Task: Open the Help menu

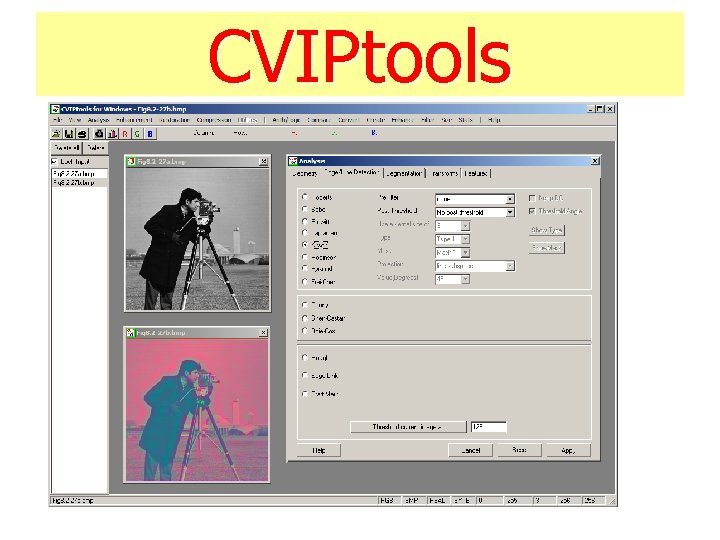Action: [x=494, y=120]
